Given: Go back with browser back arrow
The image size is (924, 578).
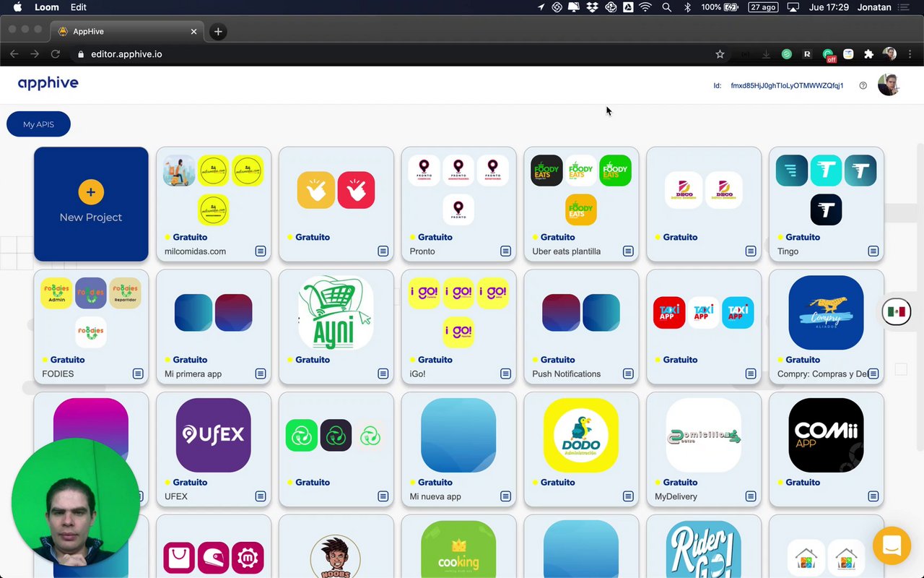Looking at the screenshot, I should click(14, 54).
